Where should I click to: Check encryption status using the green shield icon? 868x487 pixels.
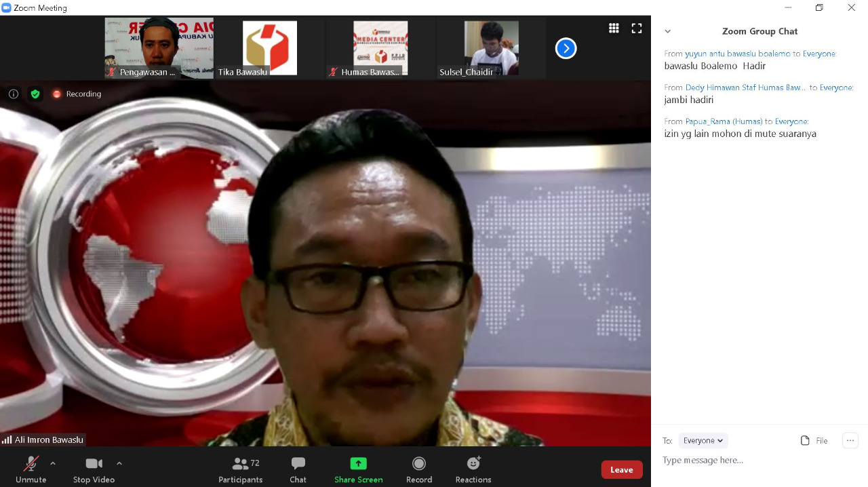(35, 94)
